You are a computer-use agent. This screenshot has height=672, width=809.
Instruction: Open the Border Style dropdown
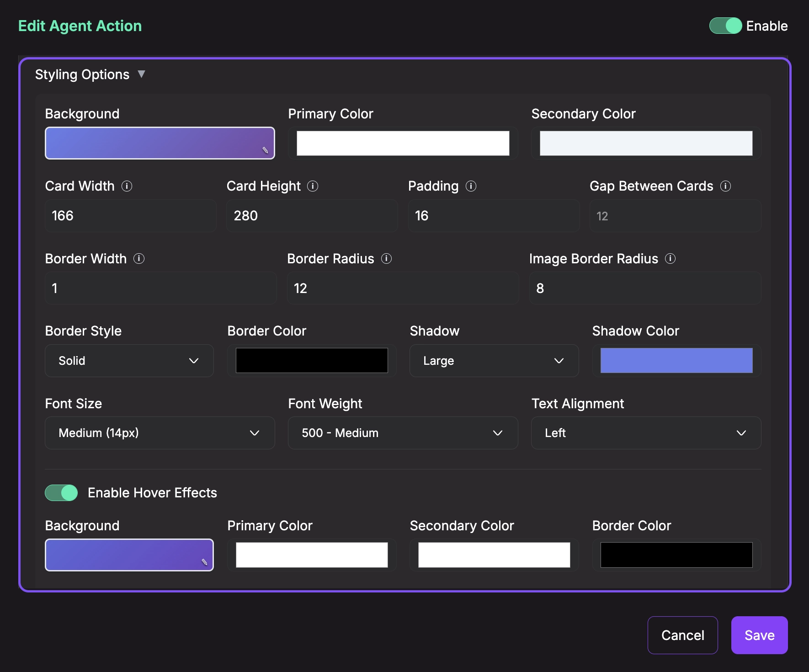click(129, 361)
